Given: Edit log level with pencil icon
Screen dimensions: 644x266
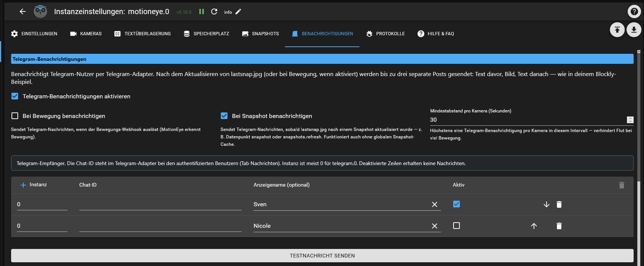Looking at the screenshot, I should (238, 12).
